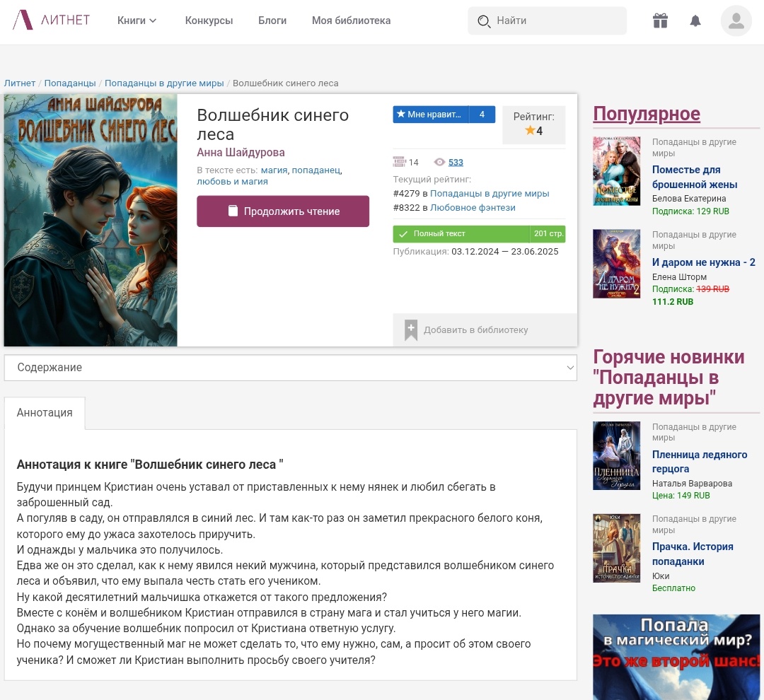The image size is (764, 700).
Task: Open author Анна Шайдурова page
Action: [241, 153]
